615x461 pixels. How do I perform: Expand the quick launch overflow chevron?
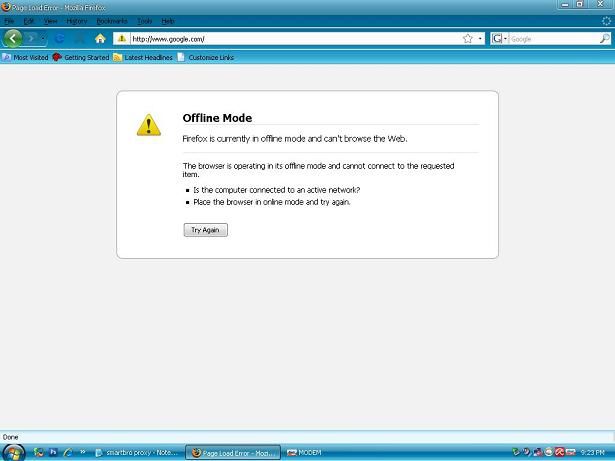[x=83, y=452]
